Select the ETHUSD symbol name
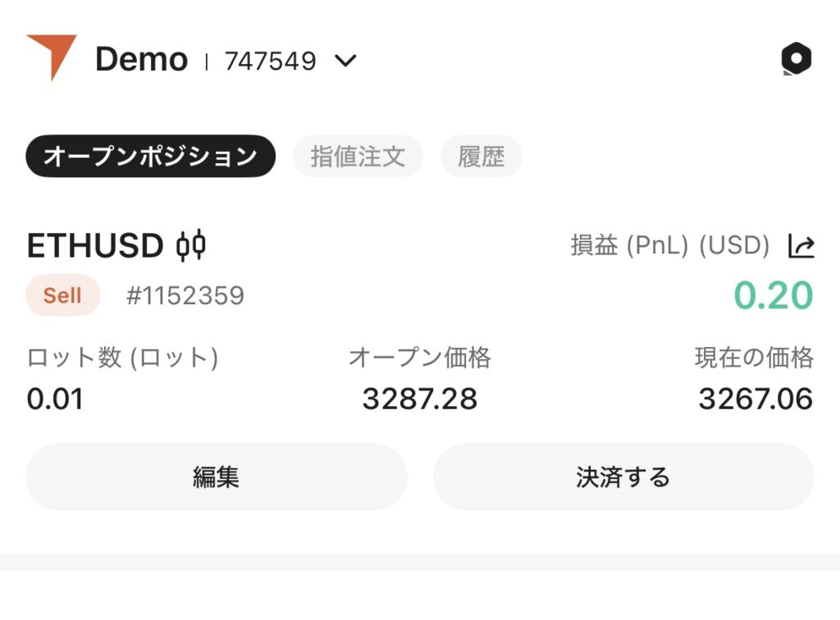The width and height of the screenshot is (840, 620). [x=95, y=246]
